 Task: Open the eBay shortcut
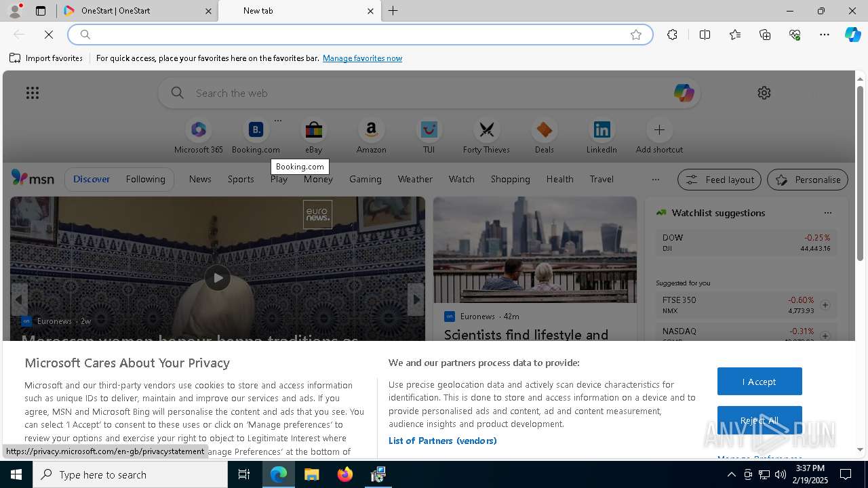[x=313, y=136]
